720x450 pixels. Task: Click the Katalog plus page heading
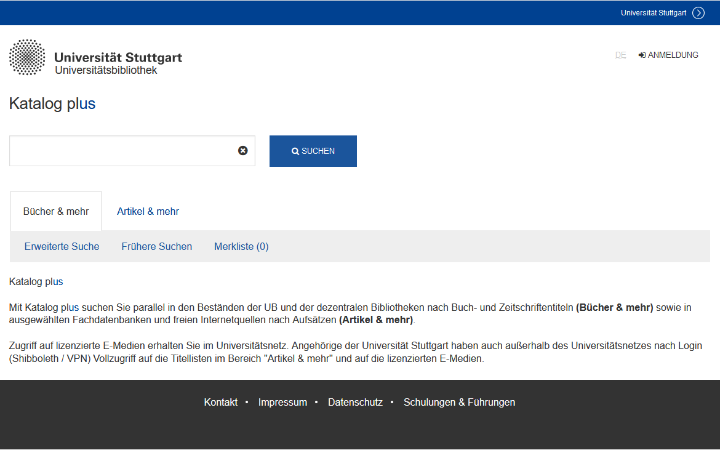pyautogui.click(x=52, y=103)
